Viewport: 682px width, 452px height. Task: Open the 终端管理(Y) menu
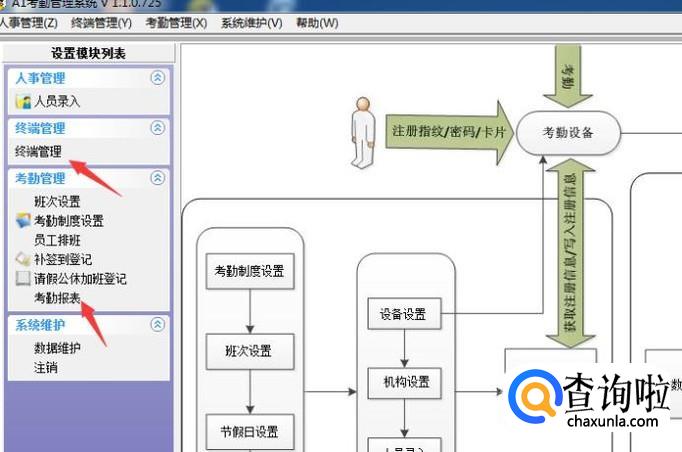point(101,23)
